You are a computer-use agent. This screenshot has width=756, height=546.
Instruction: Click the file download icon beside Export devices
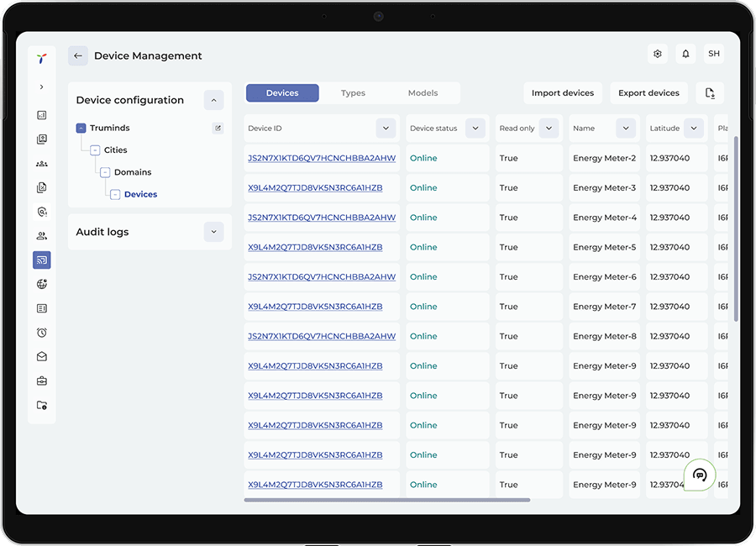[710, 93]
